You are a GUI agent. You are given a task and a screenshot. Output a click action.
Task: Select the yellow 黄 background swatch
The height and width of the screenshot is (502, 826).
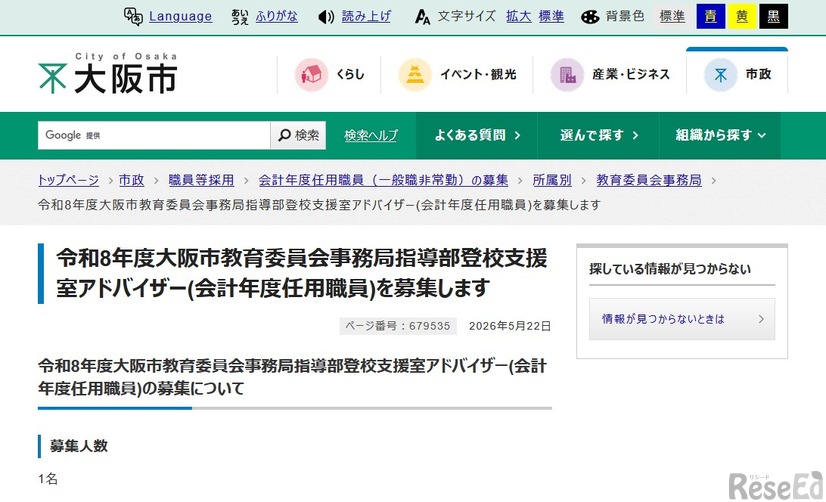point(742,16)
